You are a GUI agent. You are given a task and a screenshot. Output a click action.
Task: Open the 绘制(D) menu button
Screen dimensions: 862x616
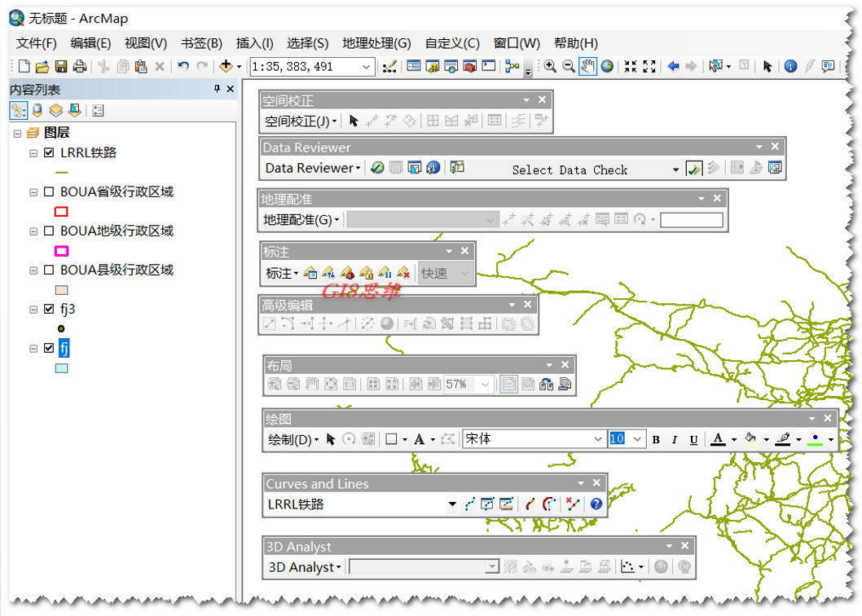[293, 439]
